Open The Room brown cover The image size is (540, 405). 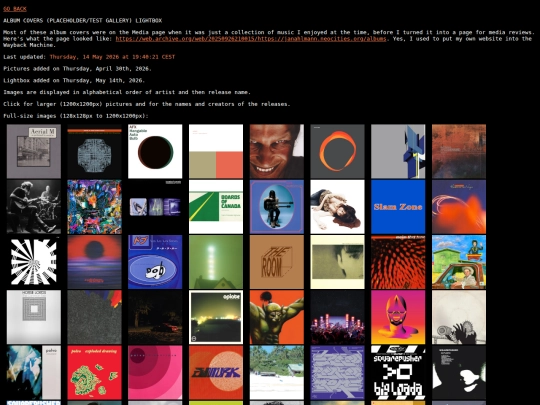[277, 262]
